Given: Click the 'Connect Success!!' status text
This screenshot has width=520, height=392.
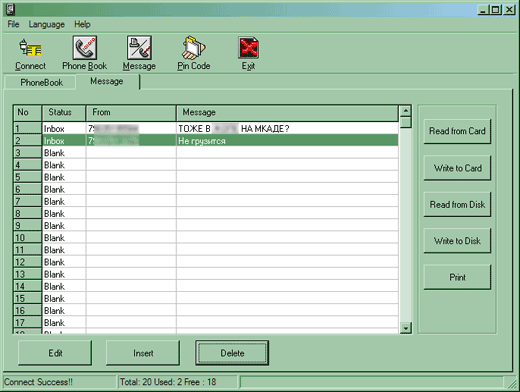Looking at the screenshot, I should [38, 382].
